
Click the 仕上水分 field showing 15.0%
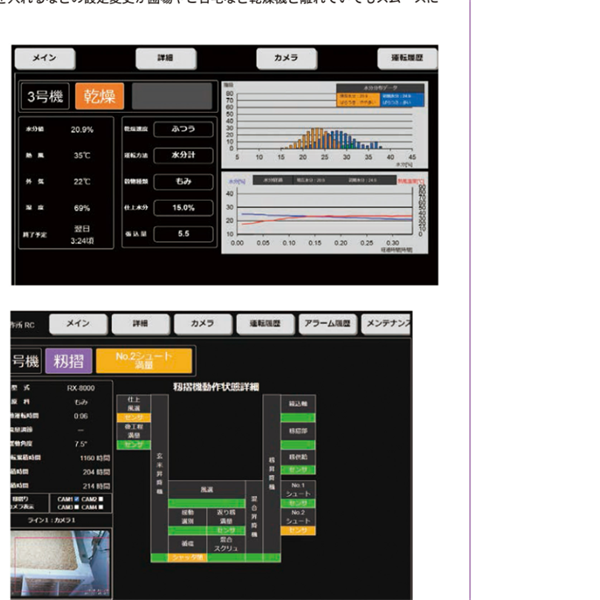[182, 207]
